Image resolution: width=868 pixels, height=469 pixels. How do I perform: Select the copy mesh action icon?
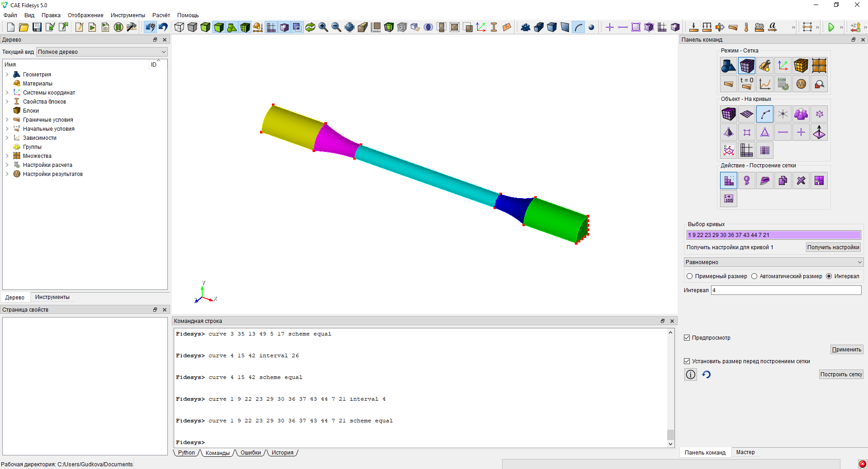click(x=783, y=181)
